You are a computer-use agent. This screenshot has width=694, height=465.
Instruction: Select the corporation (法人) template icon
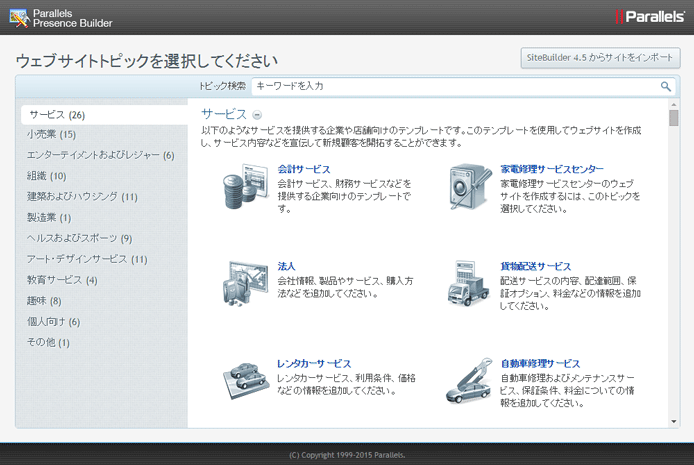tap(245, 285)
